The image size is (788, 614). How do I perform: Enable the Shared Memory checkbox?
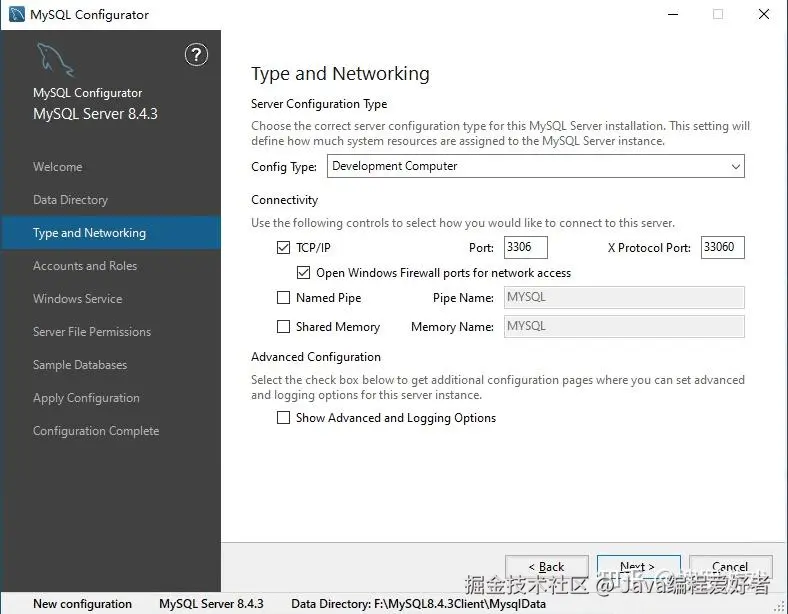click(x=283, y=327)
